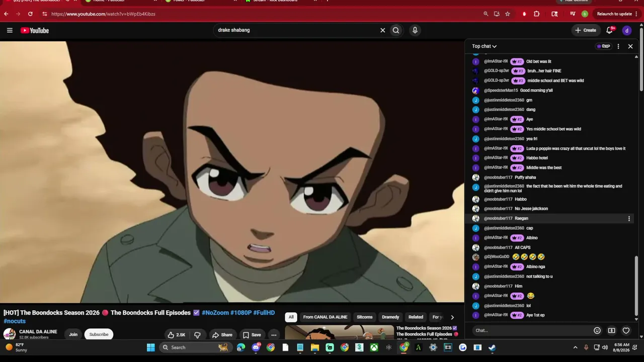Open Steam from the taskbar

pyautogui.click(x=492, y=347)
